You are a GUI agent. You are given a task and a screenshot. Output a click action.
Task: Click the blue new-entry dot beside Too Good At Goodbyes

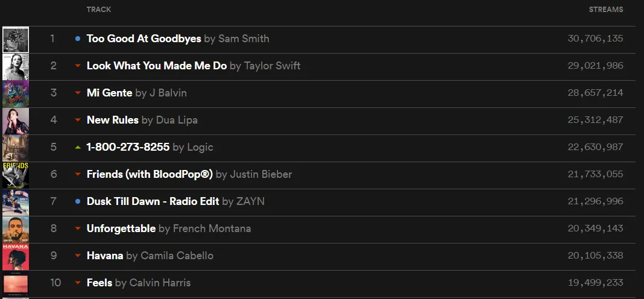click(x=78, y=39)
